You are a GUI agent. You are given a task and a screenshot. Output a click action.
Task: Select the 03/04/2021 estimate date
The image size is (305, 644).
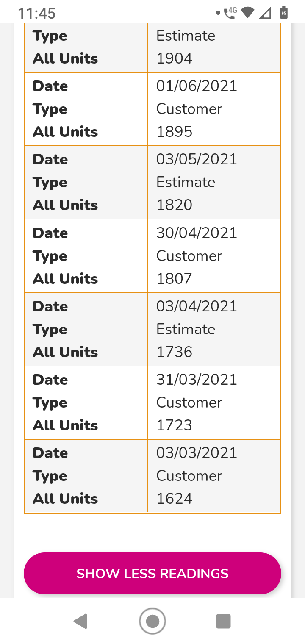[x=197, y=306]
